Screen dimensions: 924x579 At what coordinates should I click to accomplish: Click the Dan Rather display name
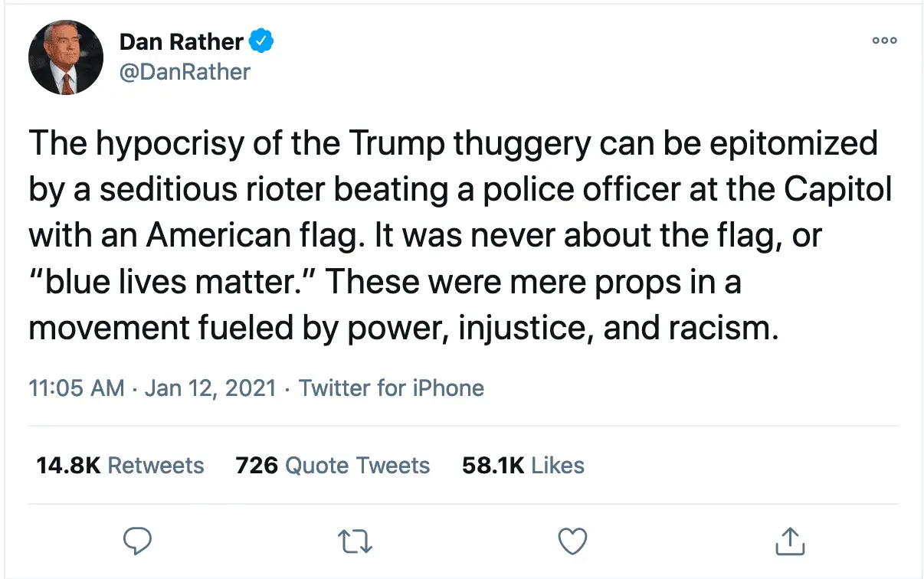(x=182, y=41)
